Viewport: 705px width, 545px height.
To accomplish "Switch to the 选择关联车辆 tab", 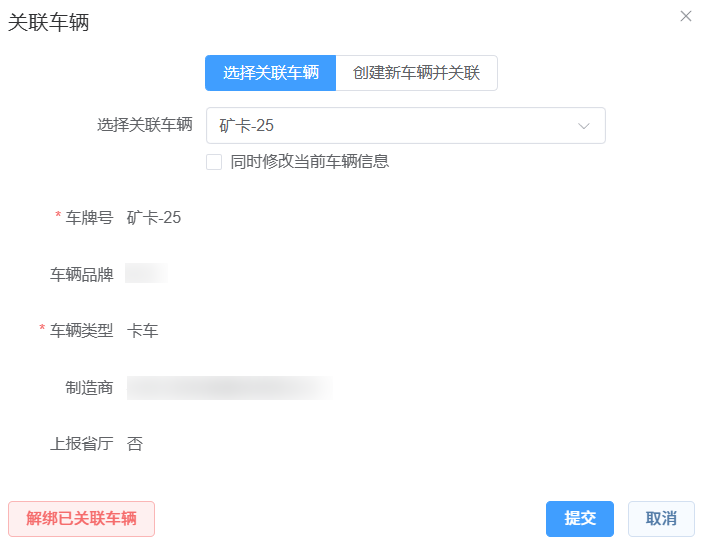I will click(270, 73).
